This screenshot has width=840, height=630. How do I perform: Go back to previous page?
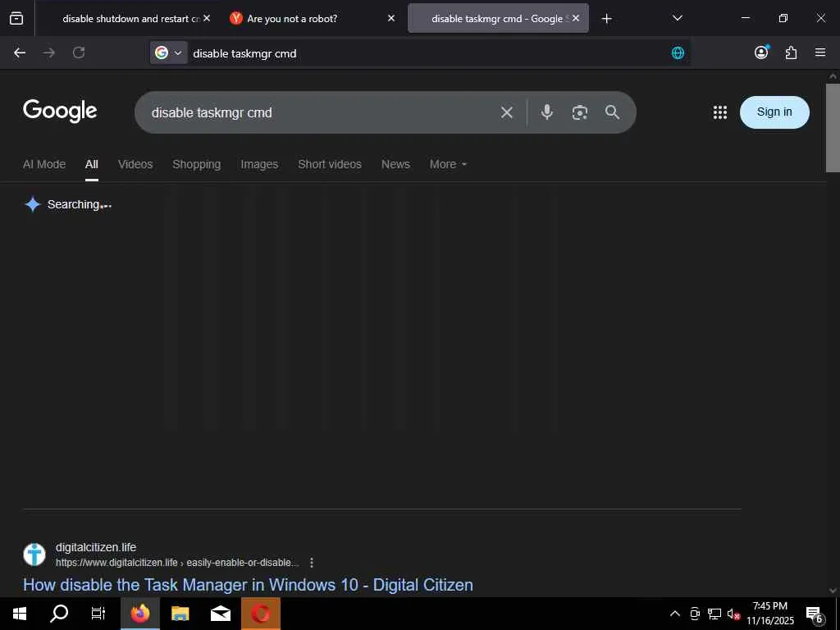[x=20, y=52]
